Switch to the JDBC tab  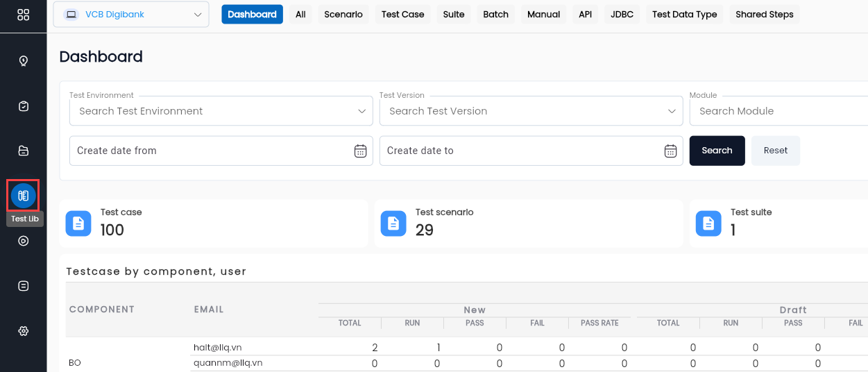pyautogui.click(x=622, y=15)
